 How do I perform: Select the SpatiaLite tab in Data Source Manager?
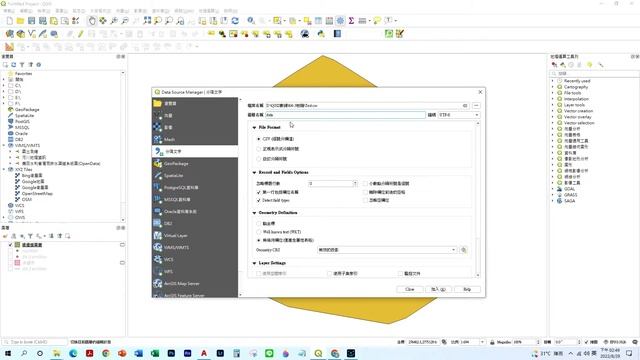click(195, 176)
